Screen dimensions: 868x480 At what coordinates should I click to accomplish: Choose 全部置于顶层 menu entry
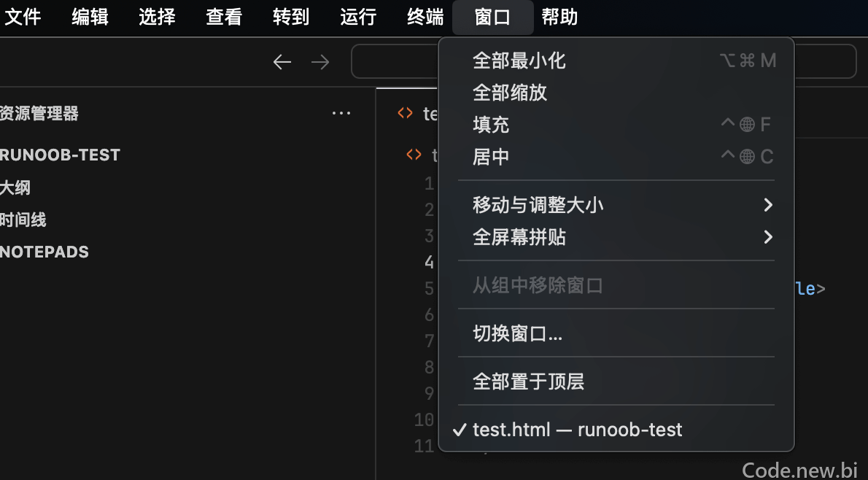coord(616,382)
